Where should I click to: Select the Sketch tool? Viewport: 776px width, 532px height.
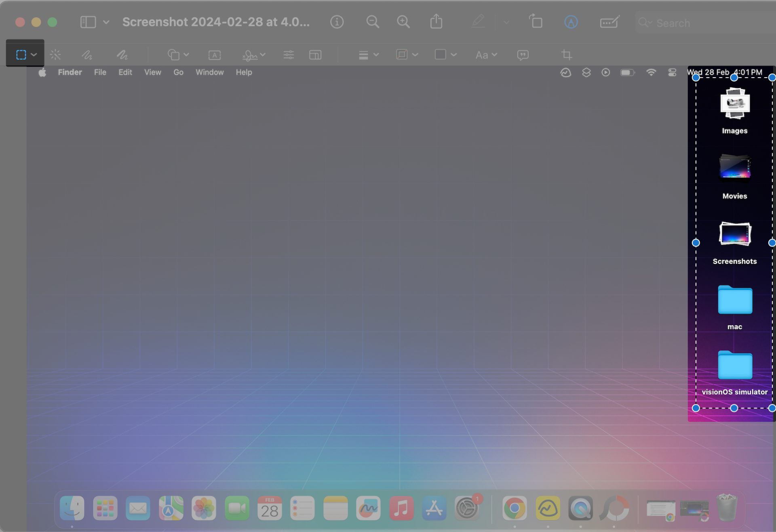pos(86,55)
